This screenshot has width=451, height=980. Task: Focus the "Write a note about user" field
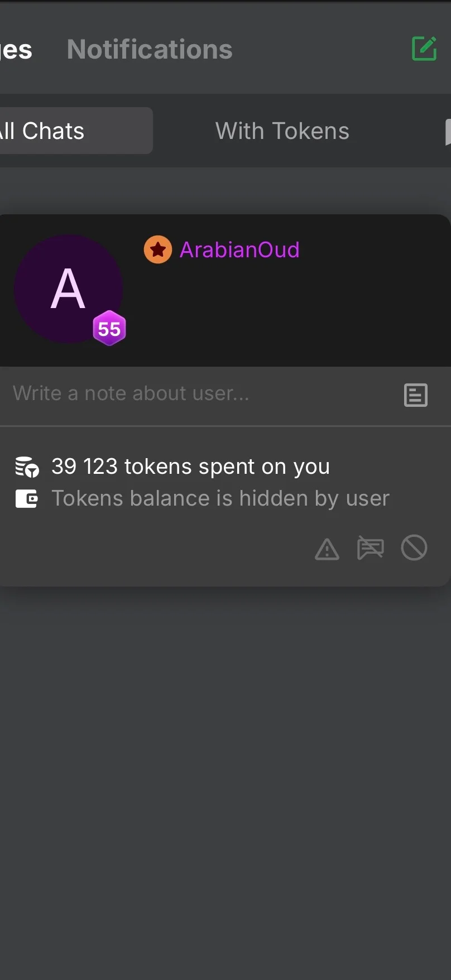point(195,393)
